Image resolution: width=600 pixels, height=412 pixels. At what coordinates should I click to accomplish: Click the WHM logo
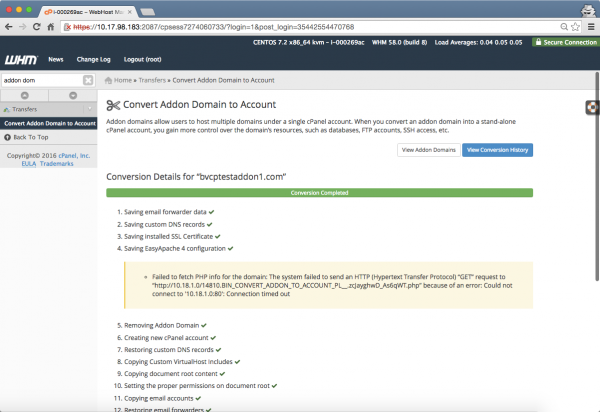point(21,60)
